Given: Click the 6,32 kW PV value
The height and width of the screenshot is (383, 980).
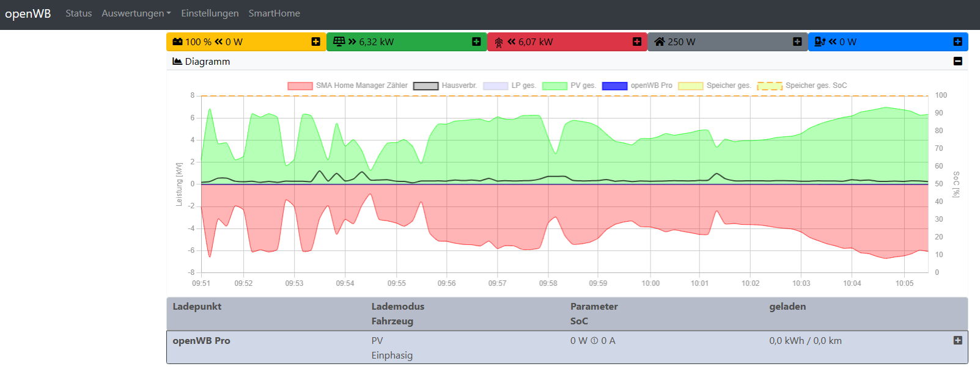Looking at the screenshot, I should coord(377,42).
